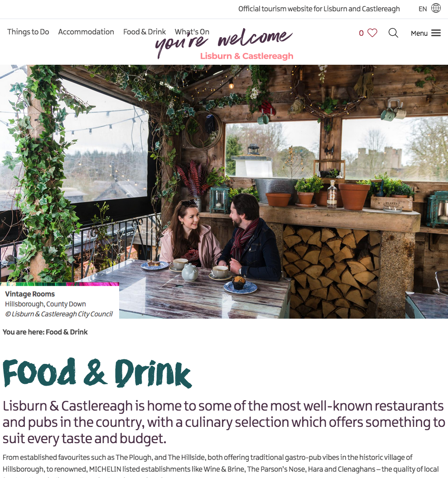This screenshot has width=448, height=478.
Task: Click the official tourism website tagline
Action: click(x=319, y=9)
